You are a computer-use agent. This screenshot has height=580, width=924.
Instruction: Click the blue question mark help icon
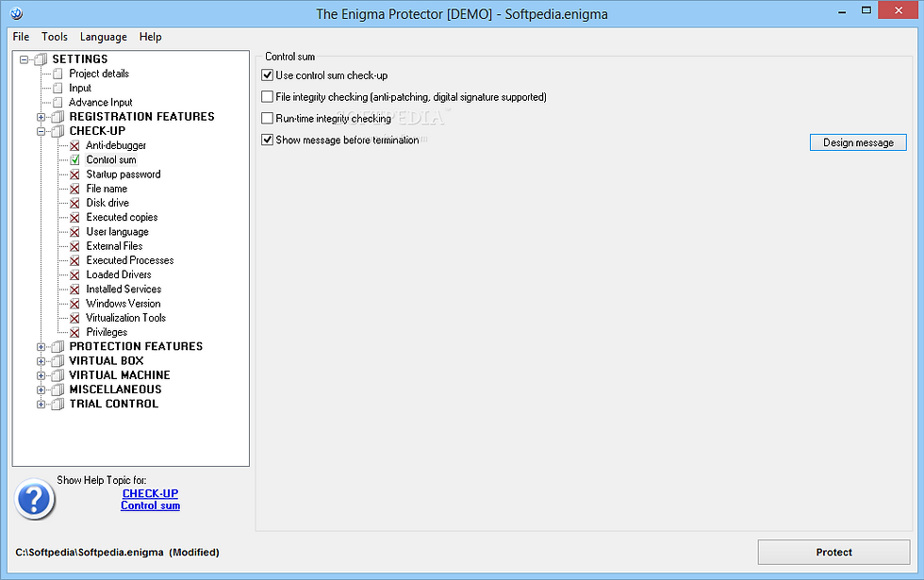tap(35, 499)
